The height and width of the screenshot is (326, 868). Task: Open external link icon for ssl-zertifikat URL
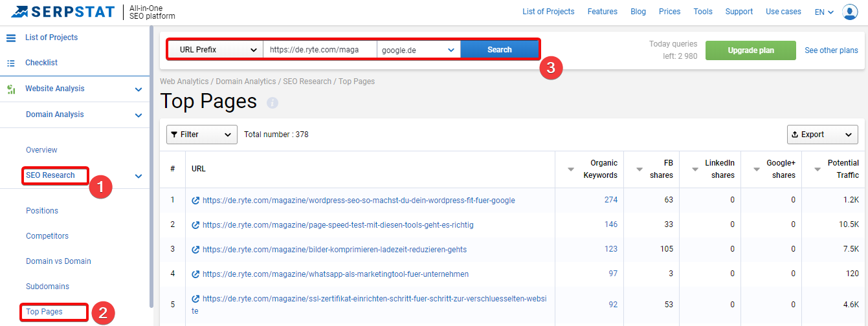click(x=195, y=299)
